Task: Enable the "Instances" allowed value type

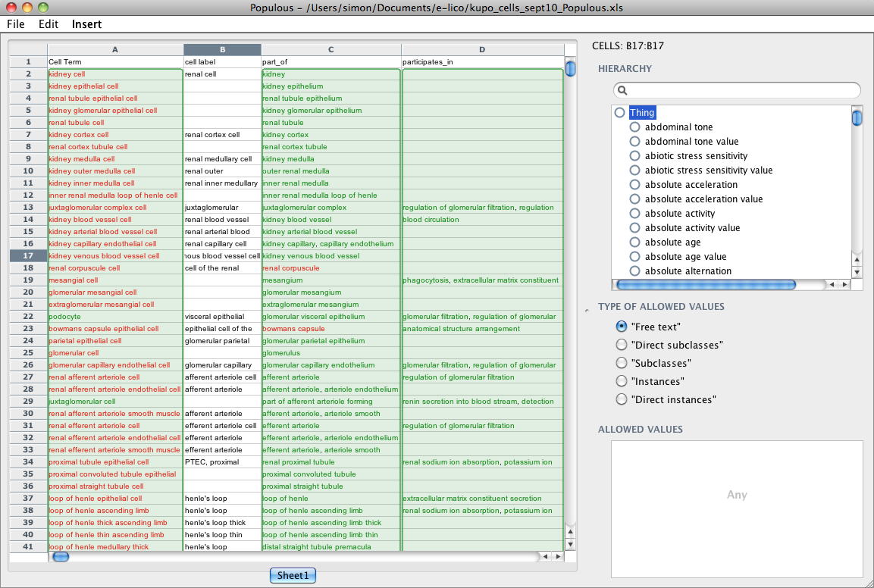Action: 622,381
